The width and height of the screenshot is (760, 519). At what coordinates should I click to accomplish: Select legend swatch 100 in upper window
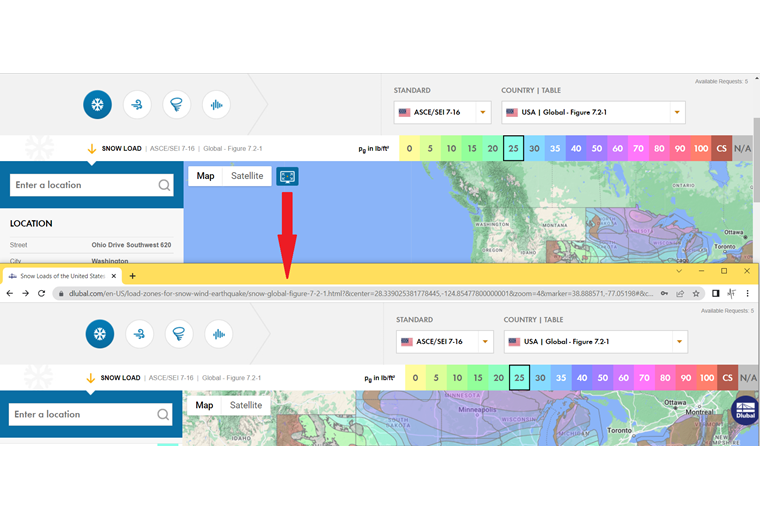[x=701, y=149]
